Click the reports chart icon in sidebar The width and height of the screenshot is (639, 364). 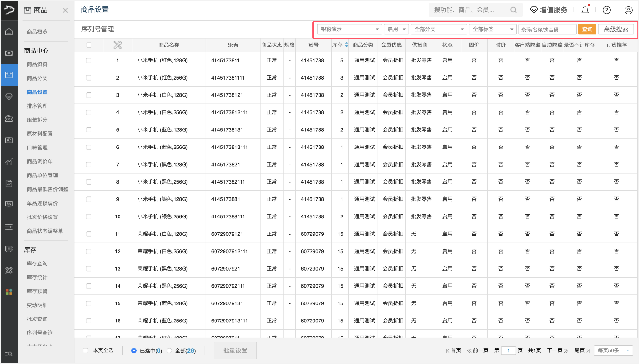[x=9, y=162]
